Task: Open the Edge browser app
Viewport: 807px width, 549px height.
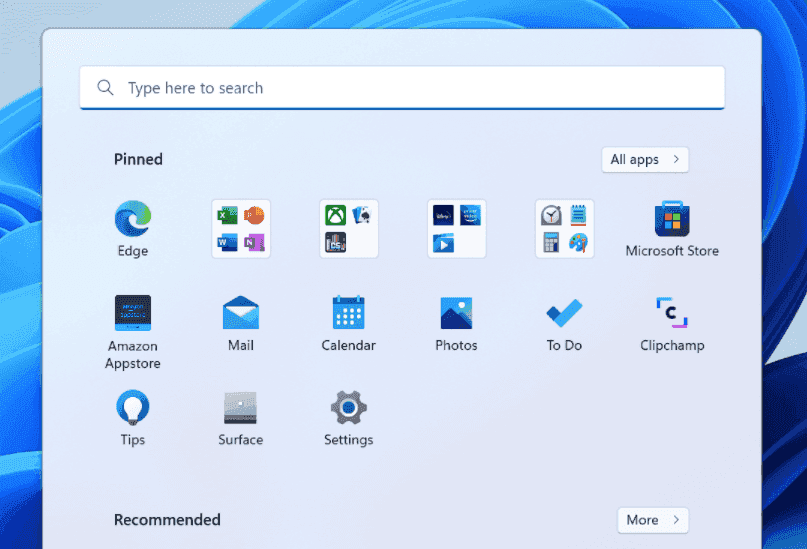Action: tap(133, 228)
